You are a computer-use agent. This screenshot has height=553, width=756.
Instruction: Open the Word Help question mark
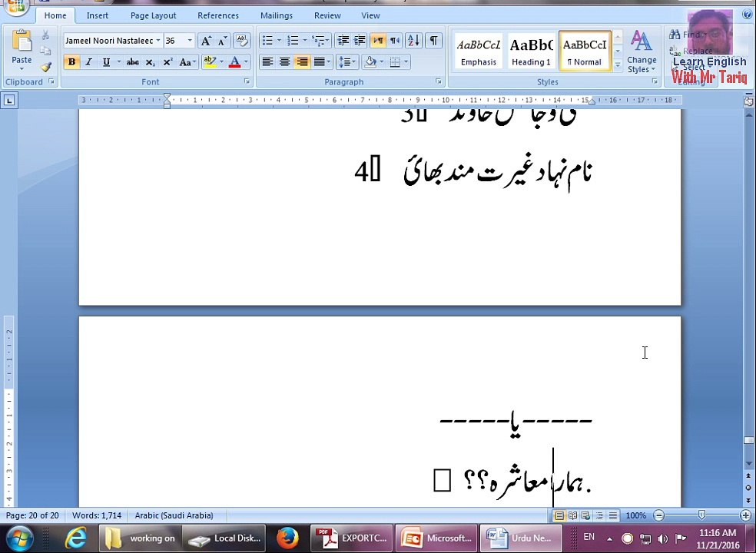(x=747, y=15)
